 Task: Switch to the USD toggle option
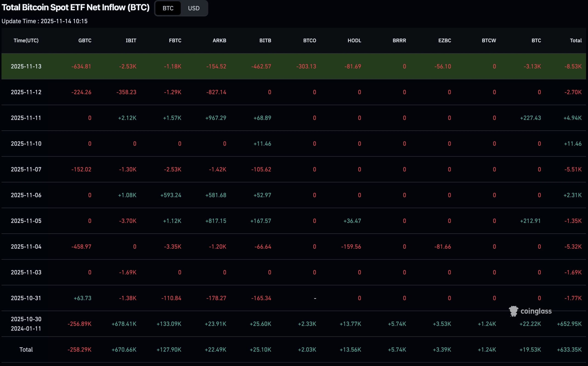pos(193,8)
